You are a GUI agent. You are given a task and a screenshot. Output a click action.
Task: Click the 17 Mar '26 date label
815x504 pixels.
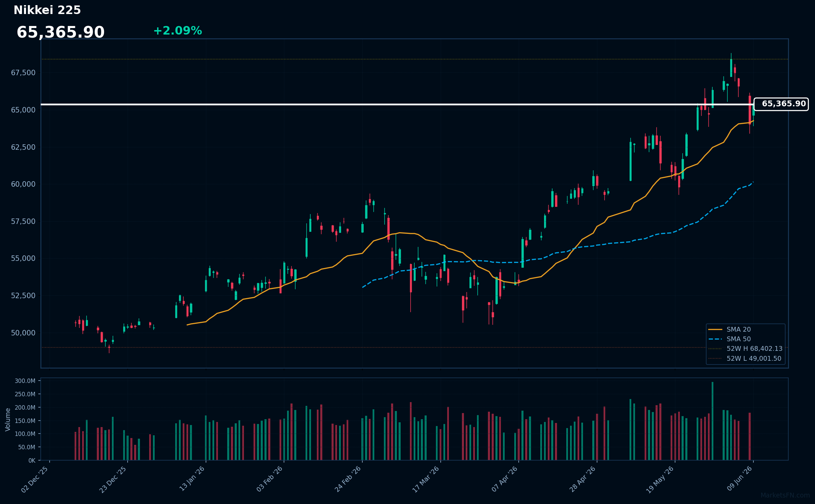point(426,479)
